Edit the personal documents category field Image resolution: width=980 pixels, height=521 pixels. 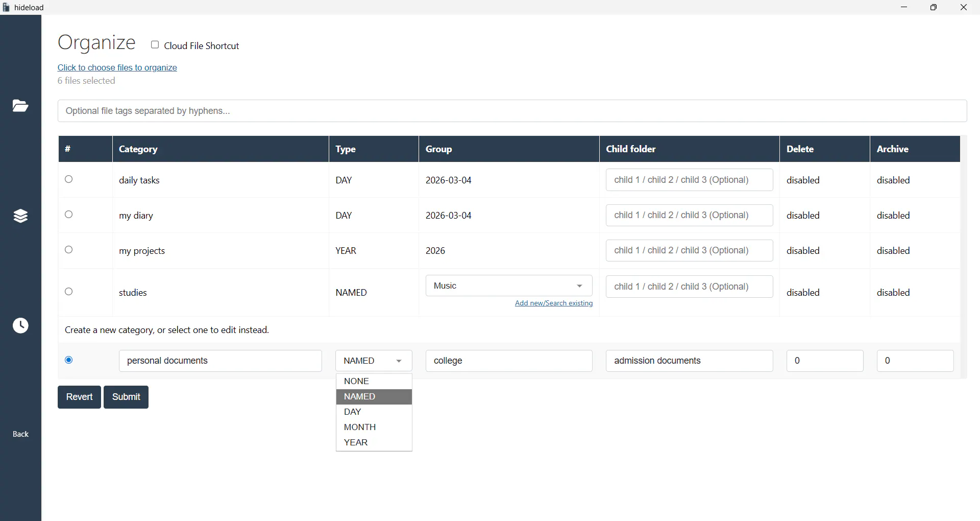pos(220,361)
